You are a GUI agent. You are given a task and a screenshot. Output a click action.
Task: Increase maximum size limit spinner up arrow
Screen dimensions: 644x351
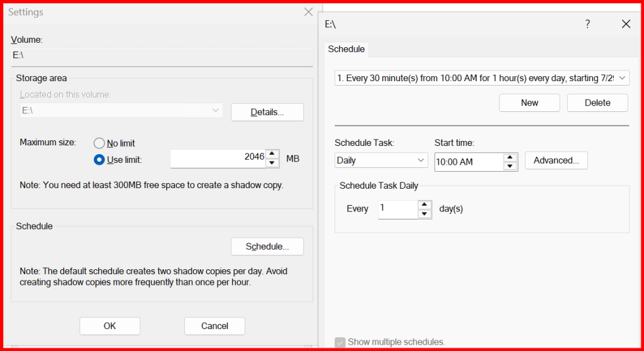point(272,153)
